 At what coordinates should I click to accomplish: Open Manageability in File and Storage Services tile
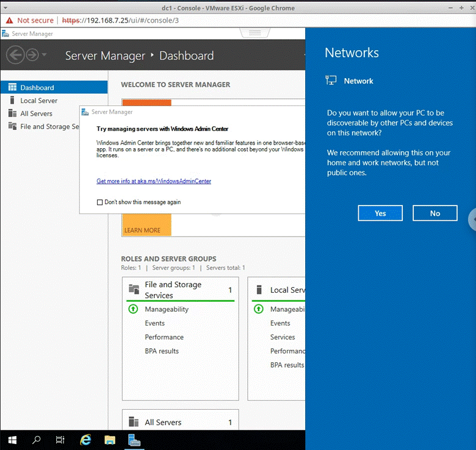tap(167, 309)
